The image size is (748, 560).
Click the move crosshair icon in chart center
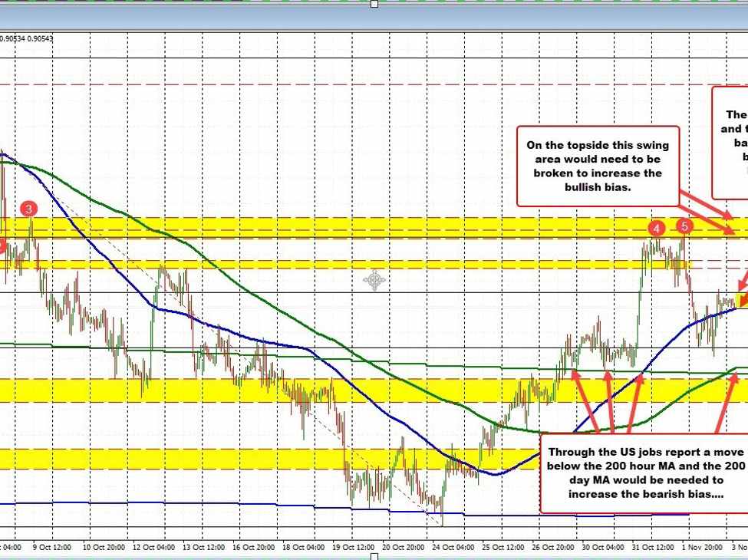(373, 281)
